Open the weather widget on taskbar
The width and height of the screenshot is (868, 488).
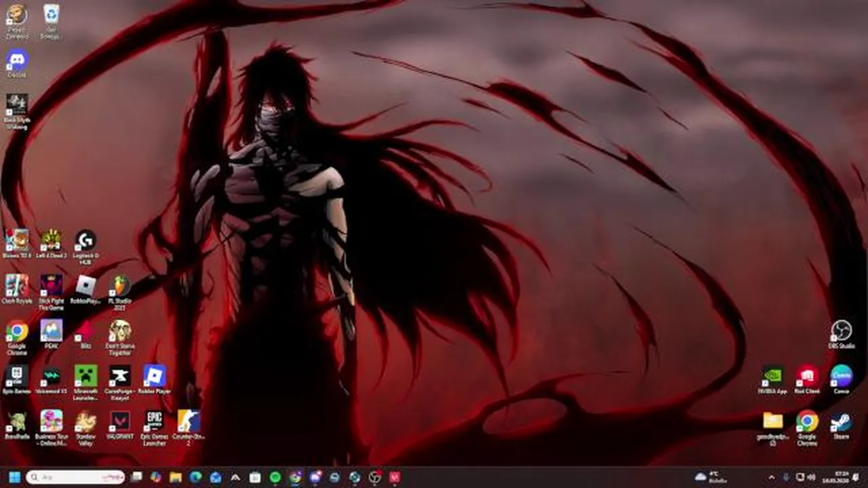711,477
